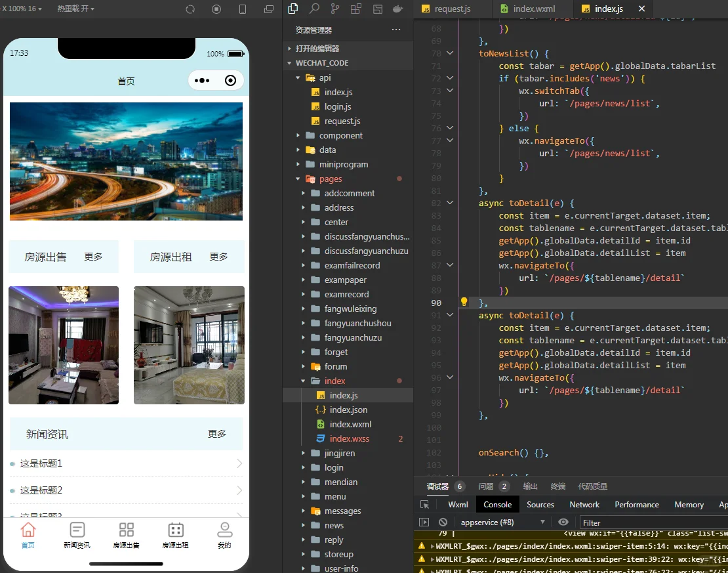Switch to the 输出 output panel tab
Image resolution: width=728 pixels, height=573 pixels.
tap(530, 486)
